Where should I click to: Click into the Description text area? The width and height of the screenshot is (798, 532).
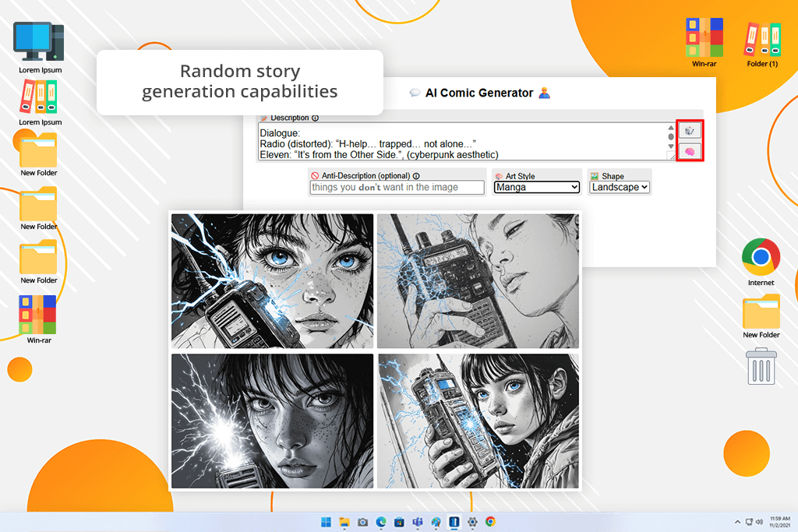coord(462,142)
